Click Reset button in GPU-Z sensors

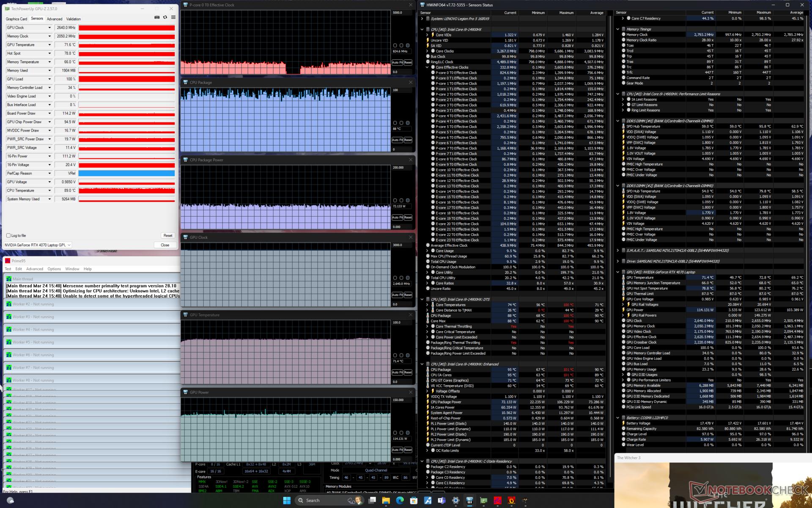point(167,235)
